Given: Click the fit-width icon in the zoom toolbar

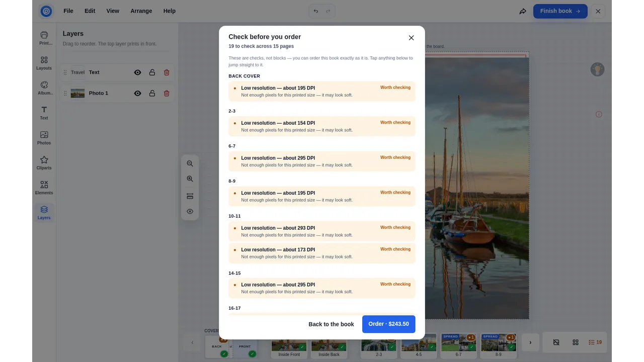Looking at the screenshot, I should [x=190, y=196].
